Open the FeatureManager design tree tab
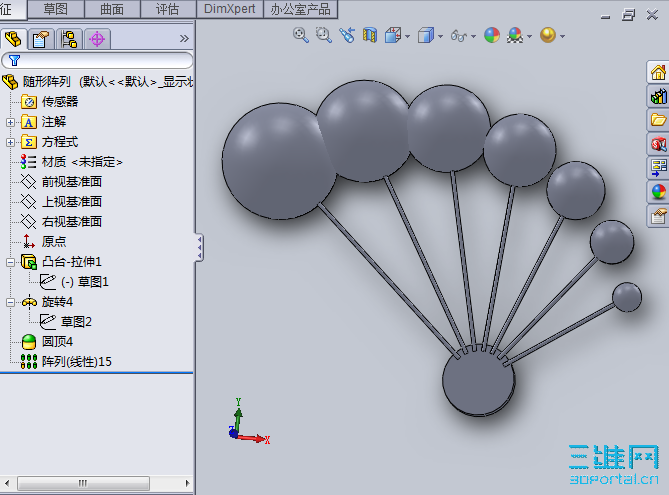Screen dimensions: 669x495 coord(14,39)
